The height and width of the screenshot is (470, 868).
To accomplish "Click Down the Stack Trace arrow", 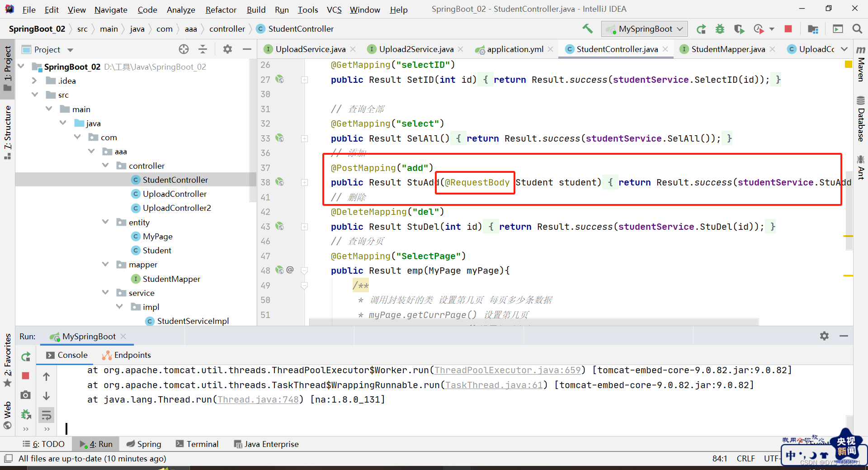I will pyautogui.click(x=46, y=396).
